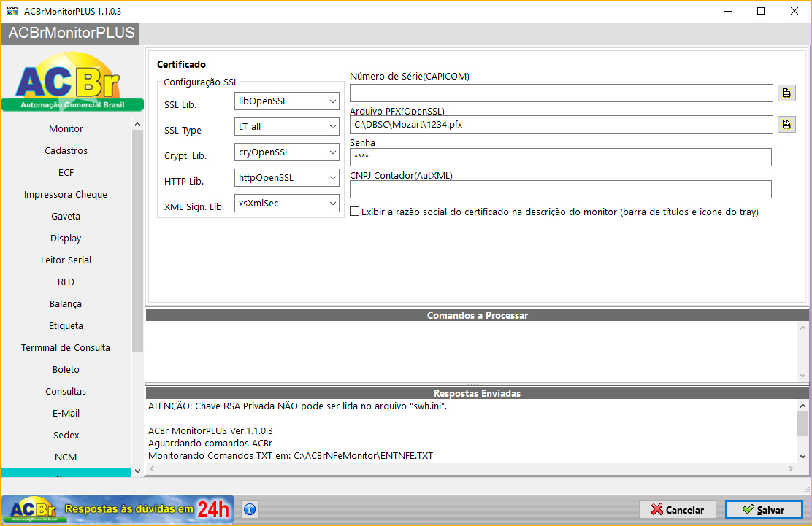Open the blue info icon
Image resolution: width=812 pixels, height=526 pixels.
(x=250, y=509)
